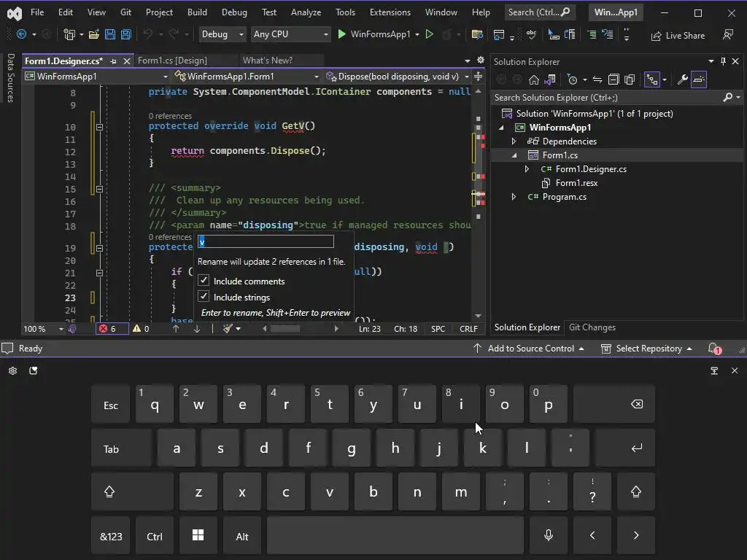
Task: Open the Any CPU platform dropdown
Action: 290,34
